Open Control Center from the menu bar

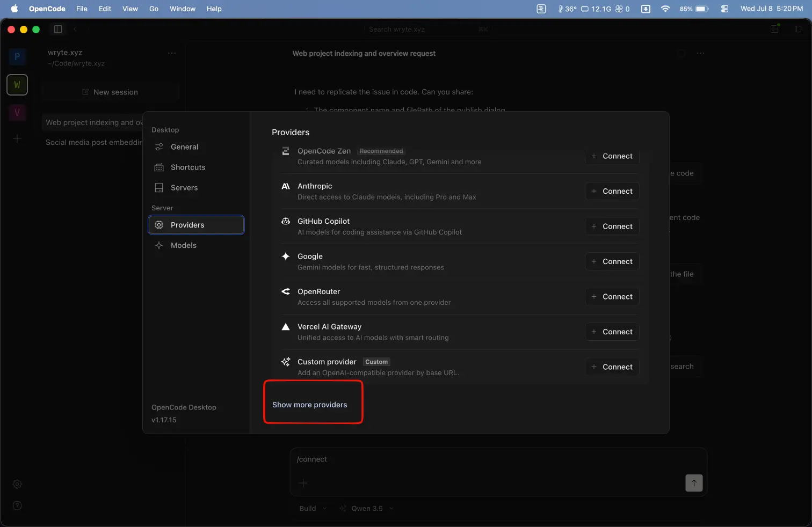click(724, 9)
